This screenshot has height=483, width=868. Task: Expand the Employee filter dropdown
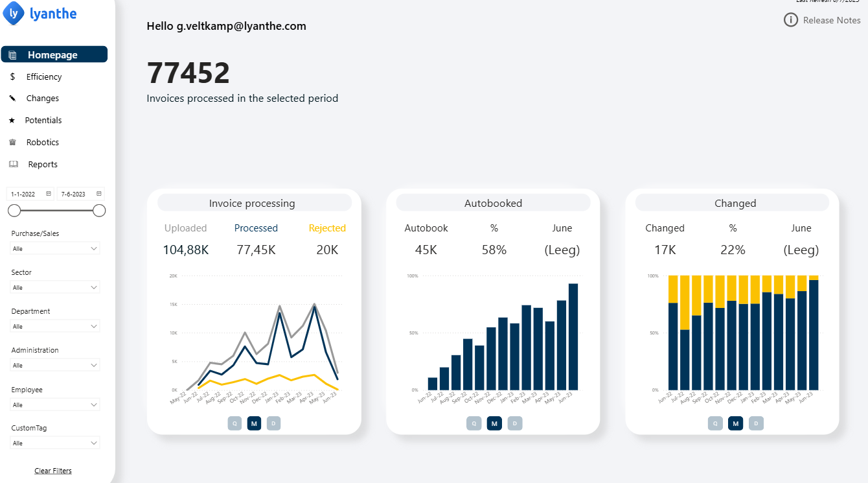[x=56, y=405]
